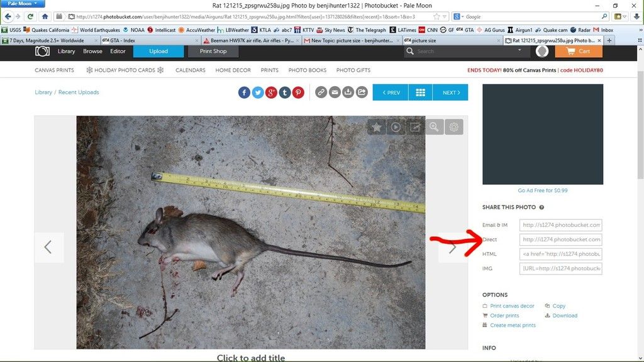Open the USGS bookmark
Screen dimensions: 644x362
(x=11, y=30)
